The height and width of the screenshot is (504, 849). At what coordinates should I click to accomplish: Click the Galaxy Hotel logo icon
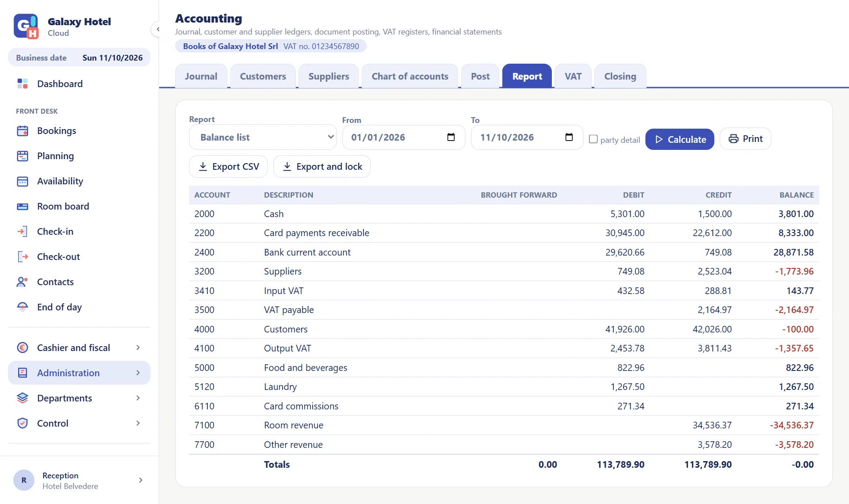26,26
